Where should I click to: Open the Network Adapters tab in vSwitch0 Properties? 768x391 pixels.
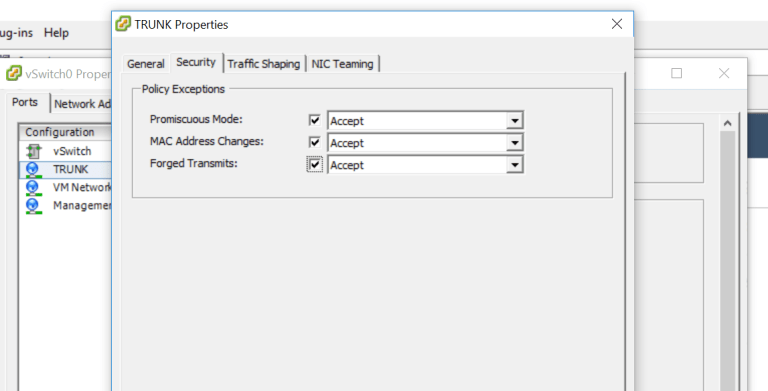(82, 104)
